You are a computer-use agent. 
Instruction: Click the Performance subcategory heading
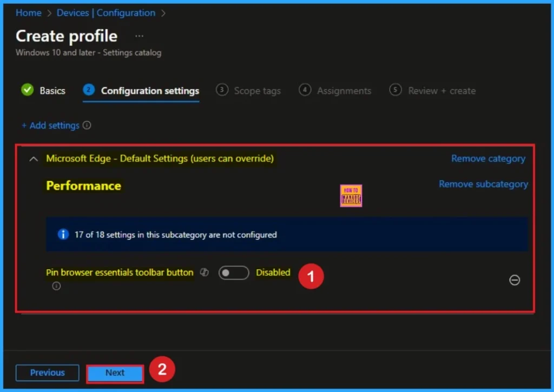pyautogui.click(x=84, y=186)
